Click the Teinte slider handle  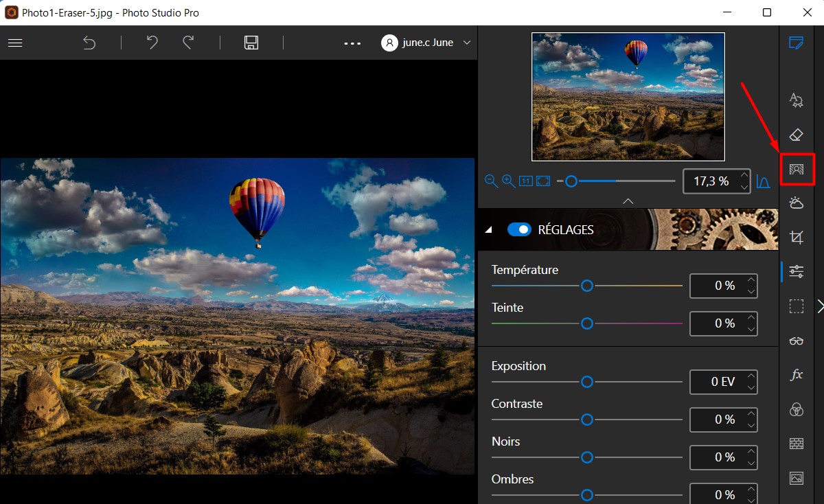587,323
